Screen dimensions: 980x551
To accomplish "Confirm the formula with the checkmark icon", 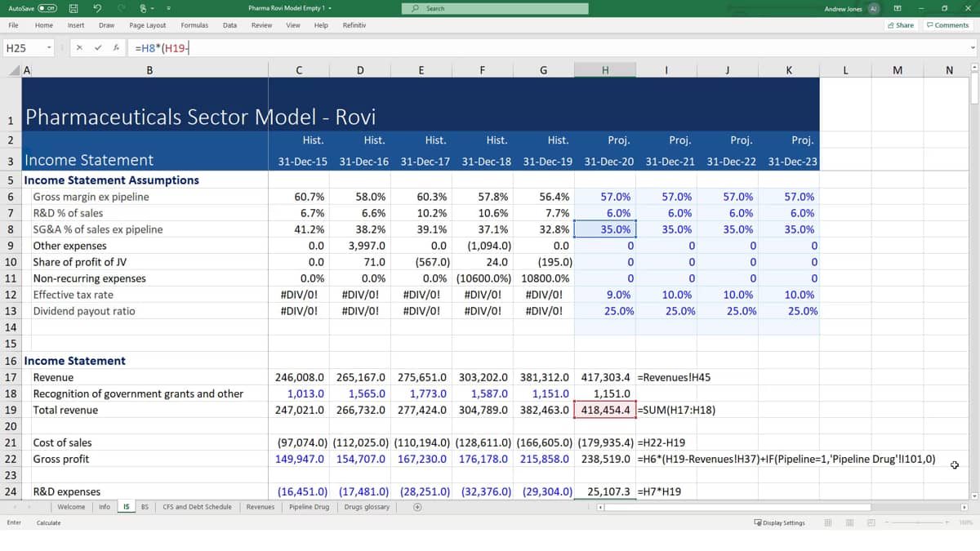I will (x=98, y=48).
